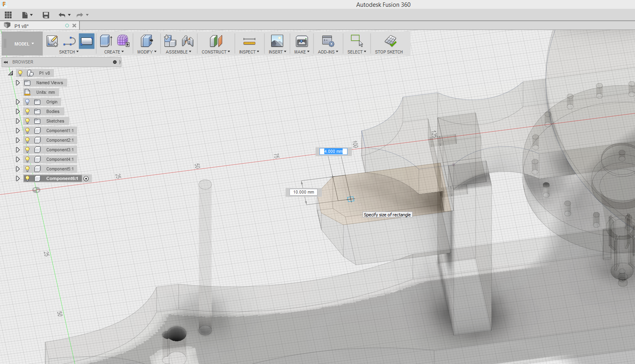Click the 4.000 mm dimension field
The width and height of the screenshot is (635, 364).
click(333, 151)
